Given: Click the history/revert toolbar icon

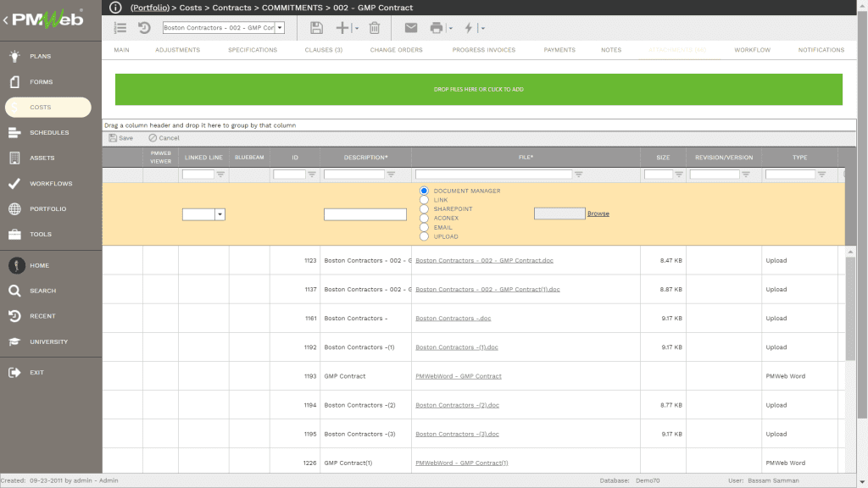Looking at the screenshot, I should point(144,28).
